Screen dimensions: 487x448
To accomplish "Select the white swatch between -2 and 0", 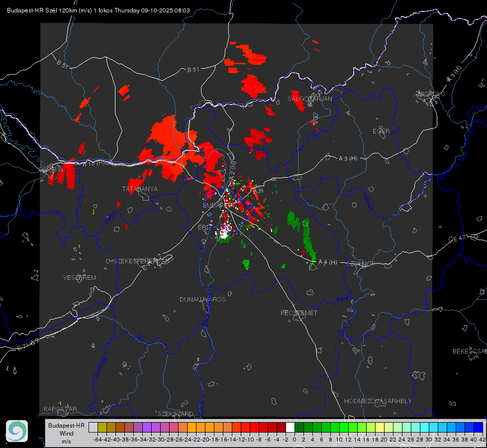I will tap(290, 428).
